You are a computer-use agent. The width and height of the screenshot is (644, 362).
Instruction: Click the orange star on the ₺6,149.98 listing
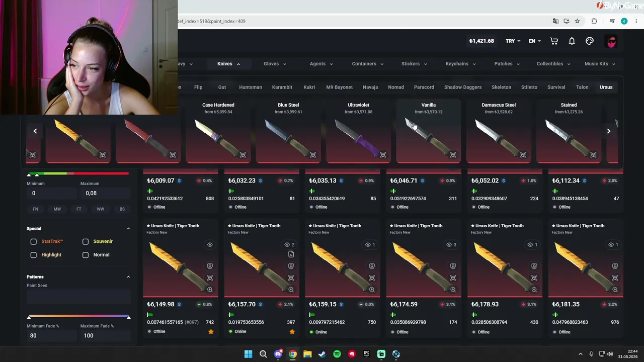tap(211, 331)
